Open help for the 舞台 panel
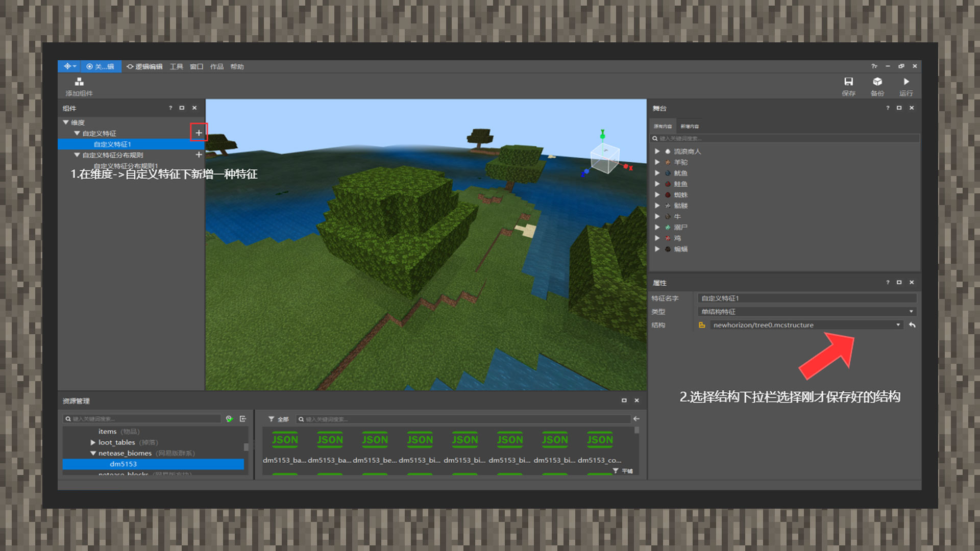The height and width of the screenshot is (551, 980). click(x=888, y=108)
